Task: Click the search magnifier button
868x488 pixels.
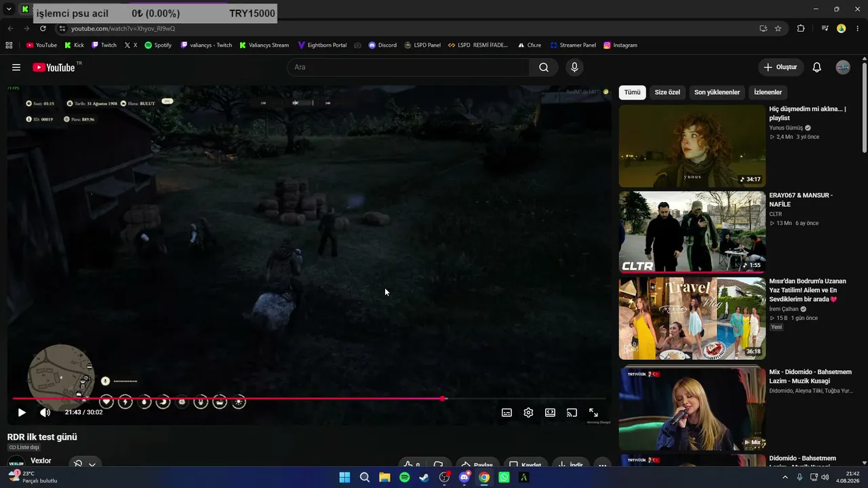Action: point(544,67)
